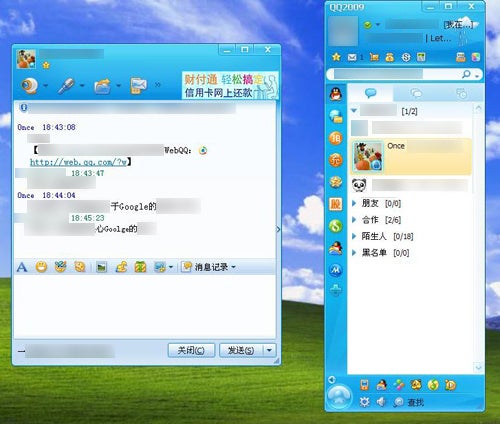Add sidebar app with plus icon
Image resolution: width=500 pixels, height=424 pixels.
[x=336, y=290]
